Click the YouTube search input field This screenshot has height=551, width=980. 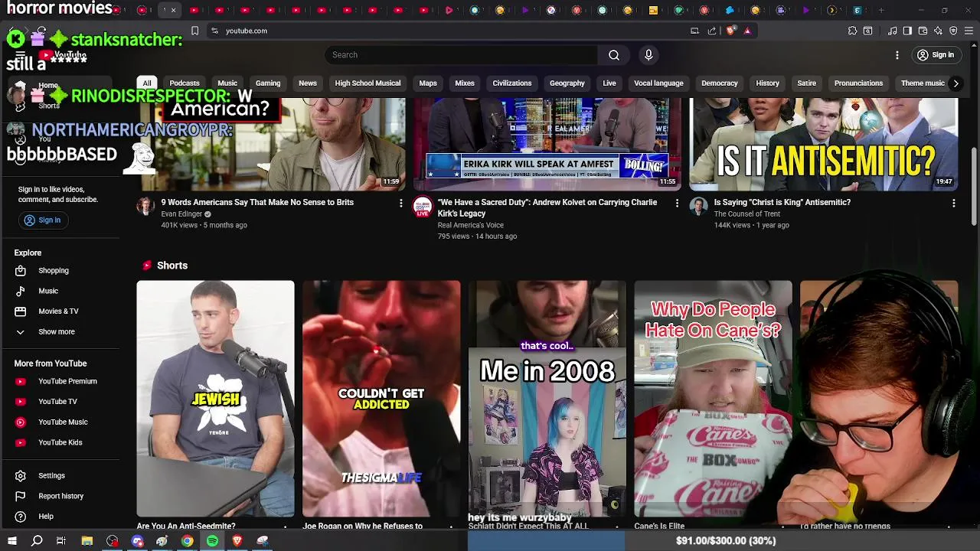click(462, 55)
